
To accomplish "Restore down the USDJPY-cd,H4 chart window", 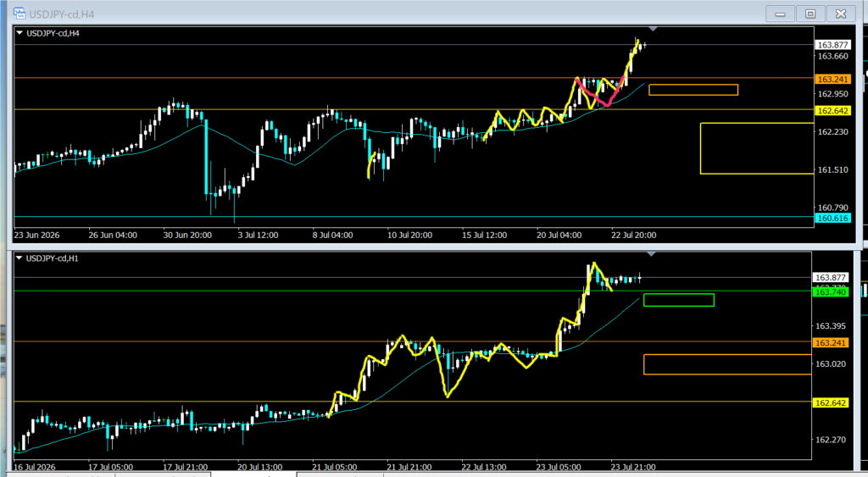I will pos(810,14).
